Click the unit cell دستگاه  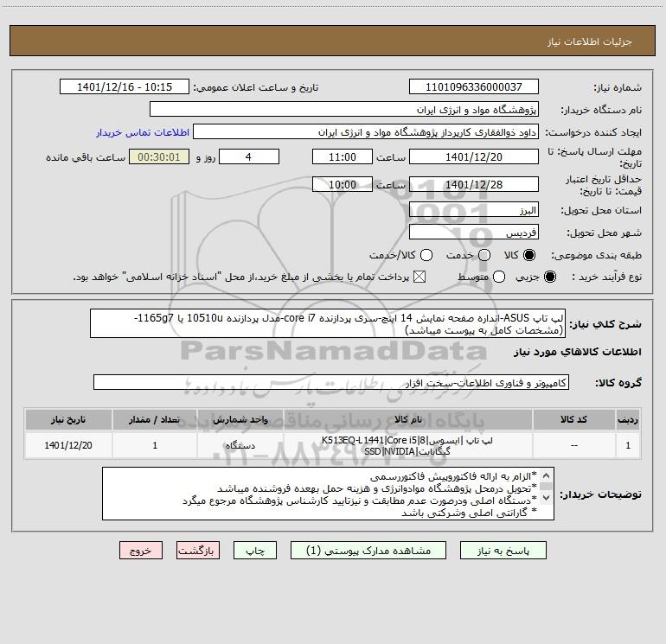pos(240,446)
